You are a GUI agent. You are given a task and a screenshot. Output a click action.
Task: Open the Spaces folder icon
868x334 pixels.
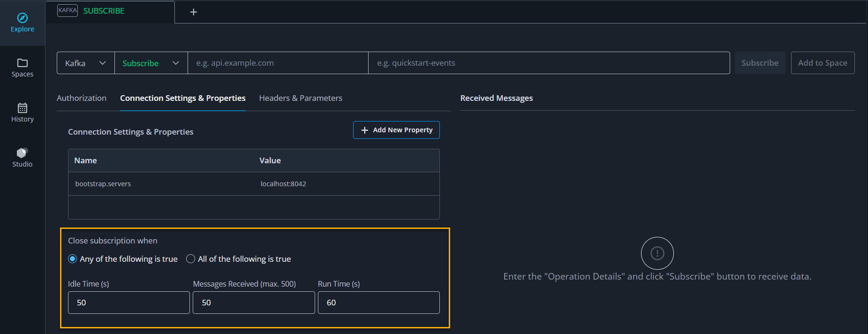[23, 63]
